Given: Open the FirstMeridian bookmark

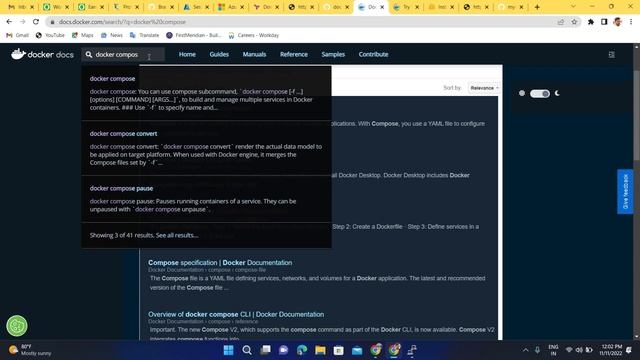Looking at the screenshot, I should pyautogui.click(x=194, y=35).
